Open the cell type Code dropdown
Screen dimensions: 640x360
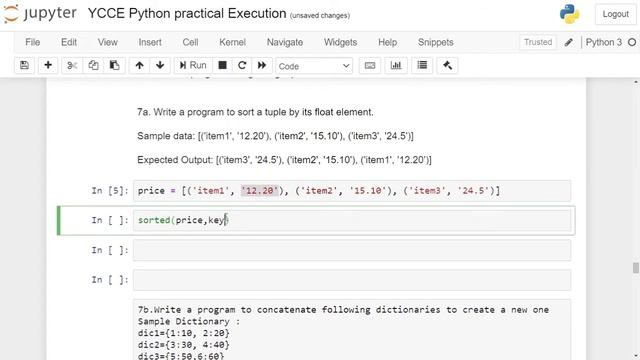(x=314, y=66)
